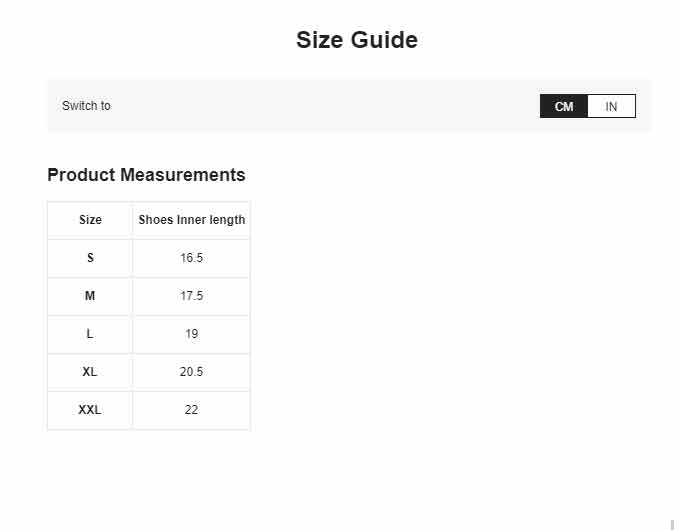Switch units to IN
This screenshot has width=674, height=530.
click(x=611, y=106)
